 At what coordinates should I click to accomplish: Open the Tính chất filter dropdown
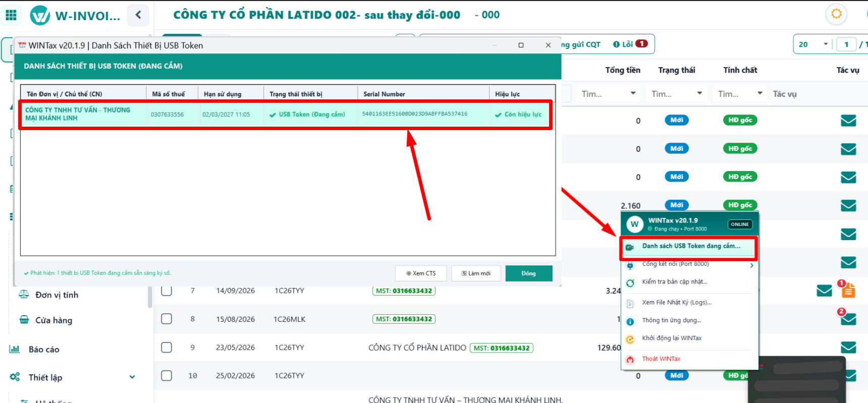click(740, 94)
